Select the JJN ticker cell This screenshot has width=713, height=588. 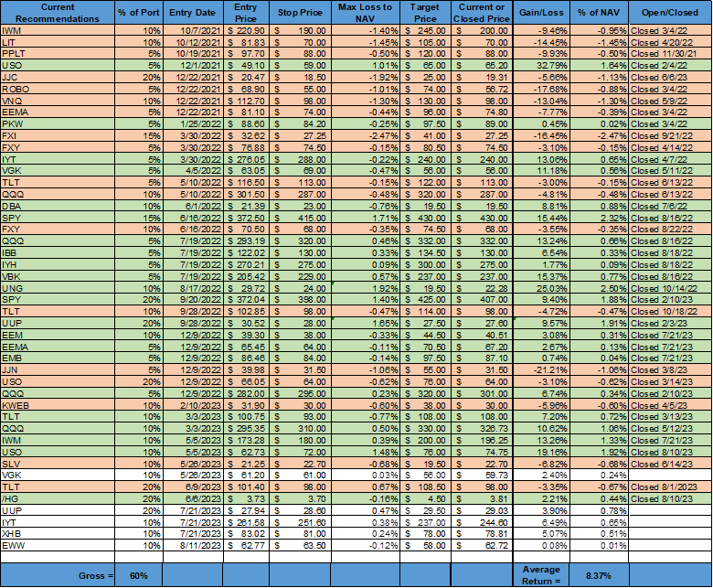(x=58, y=370)
